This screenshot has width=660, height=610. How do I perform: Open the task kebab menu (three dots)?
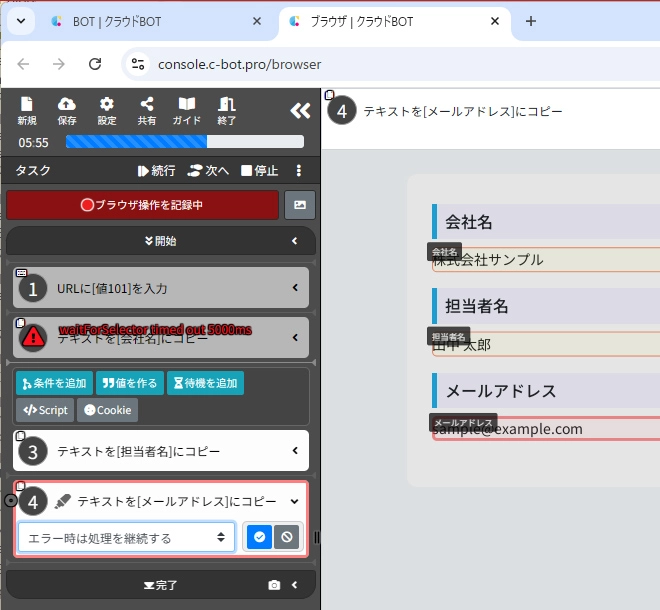point(298,171)
